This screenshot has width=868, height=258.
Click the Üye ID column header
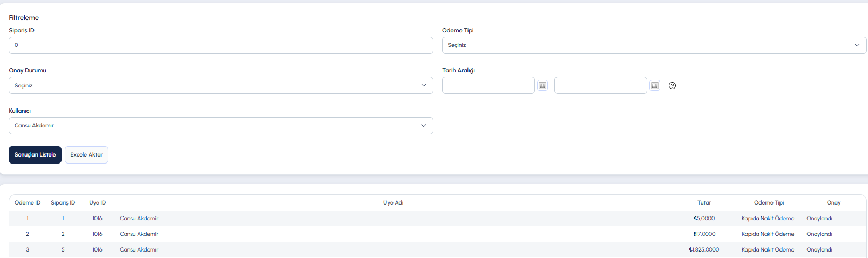98,203
